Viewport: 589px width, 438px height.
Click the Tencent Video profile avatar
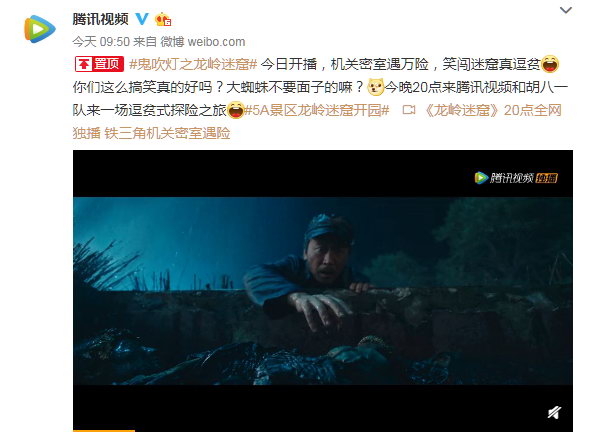[x=40, y=29]
